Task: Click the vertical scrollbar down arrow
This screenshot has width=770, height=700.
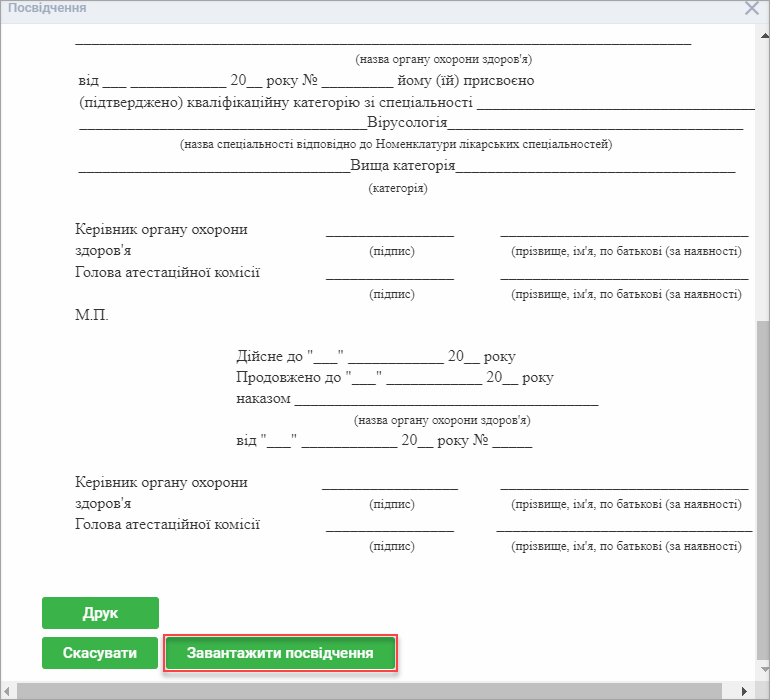Action: 764,669
